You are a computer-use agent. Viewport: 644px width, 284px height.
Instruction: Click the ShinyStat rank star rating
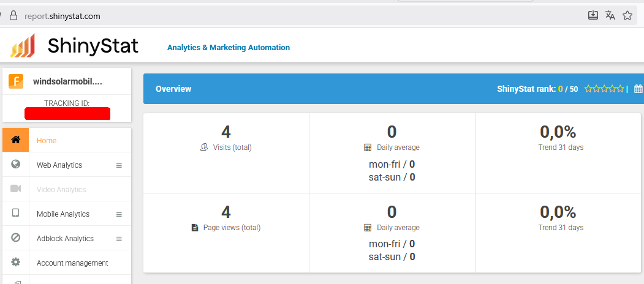coord(604,89)
